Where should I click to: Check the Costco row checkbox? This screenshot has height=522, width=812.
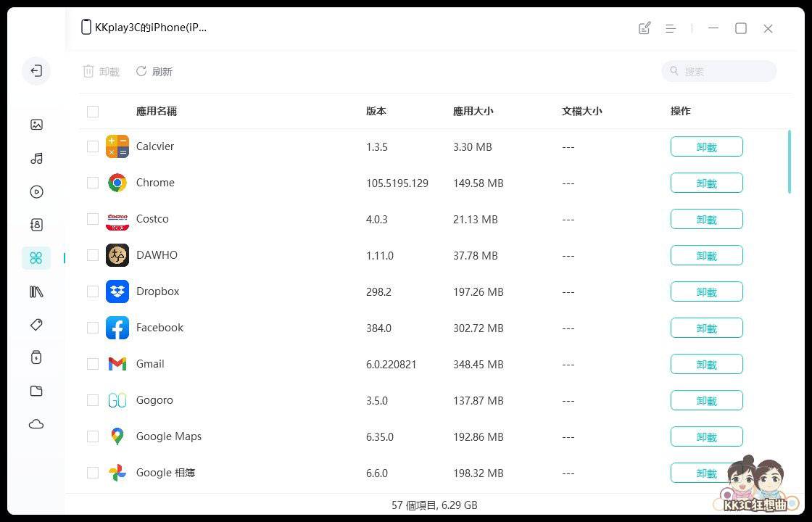pos(93,219)
